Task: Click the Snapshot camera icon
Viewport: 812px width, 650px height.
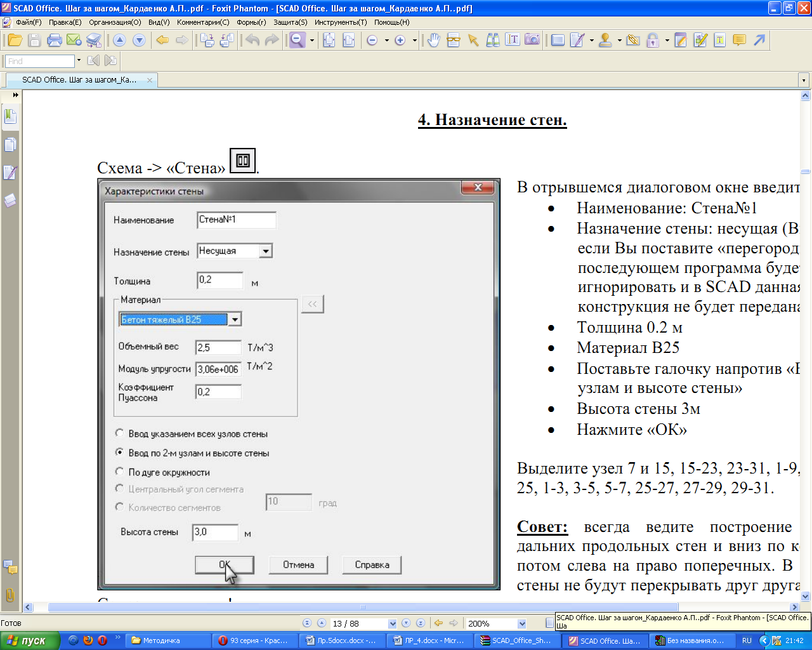Action: pos(532,40)
